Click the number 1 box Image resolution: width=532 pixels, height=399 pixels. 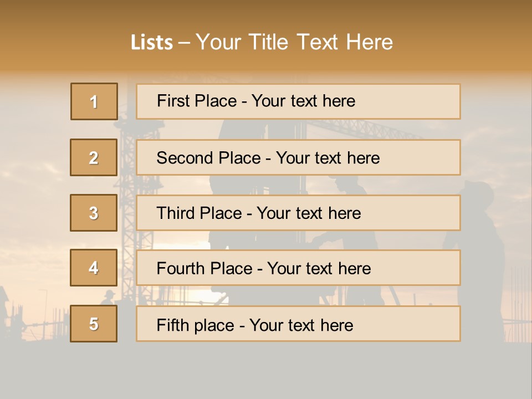click(x=94, y=101)
